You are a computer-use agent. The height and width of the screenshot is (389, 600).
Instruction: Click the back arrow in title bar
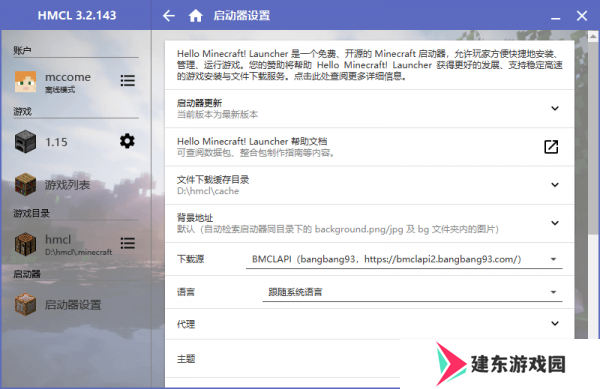168,16
